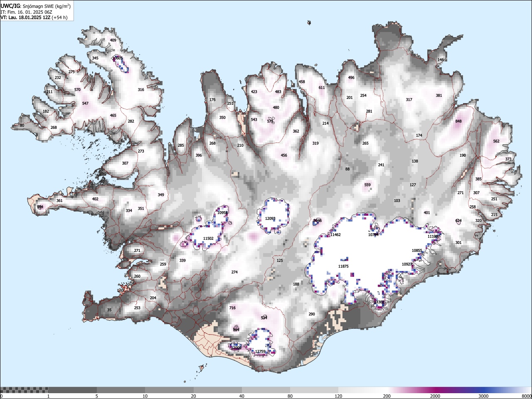Click the map value '345'
The image size is (532, 399).
pos(95,58)
